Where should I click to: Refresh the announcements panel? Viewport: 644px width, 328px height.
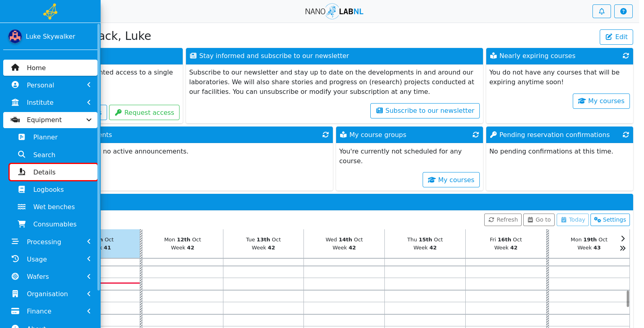click(325, 135)
